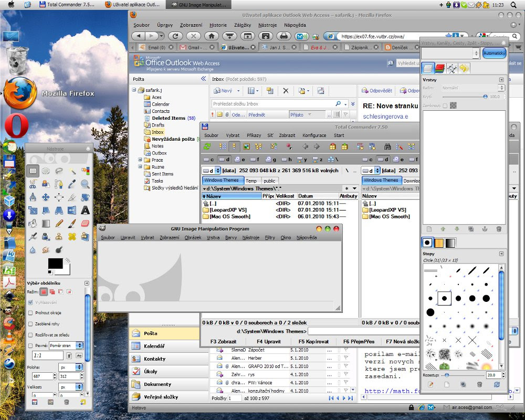Toggle Zamknout lock checkbox in layers panel
The image size is (525, 420).
(445, 106)
